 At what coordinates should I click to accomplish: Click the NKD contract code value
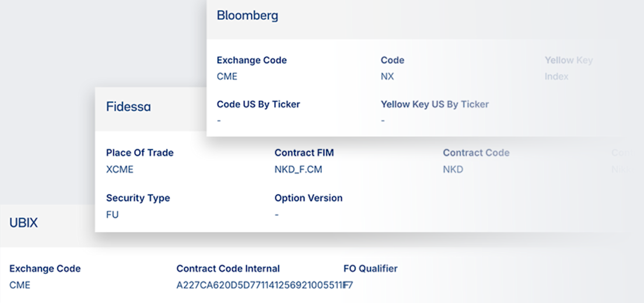(453, 169)
